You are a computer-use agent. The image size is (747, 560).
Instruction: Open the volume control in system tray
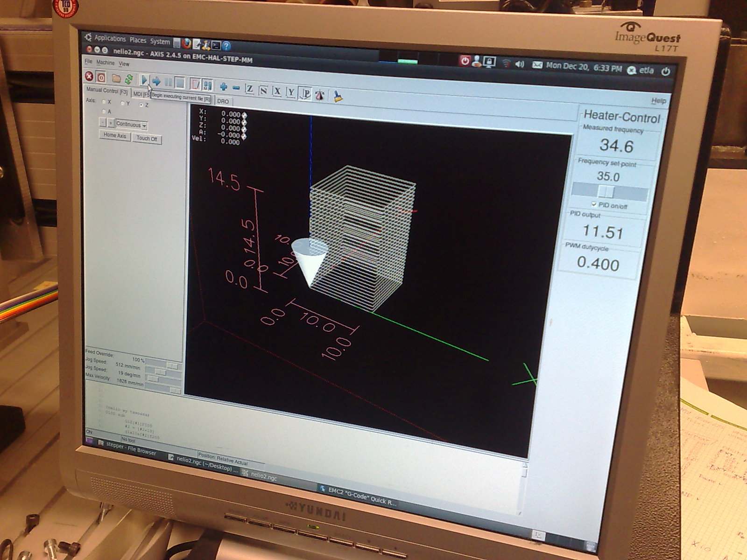[520, 64]
